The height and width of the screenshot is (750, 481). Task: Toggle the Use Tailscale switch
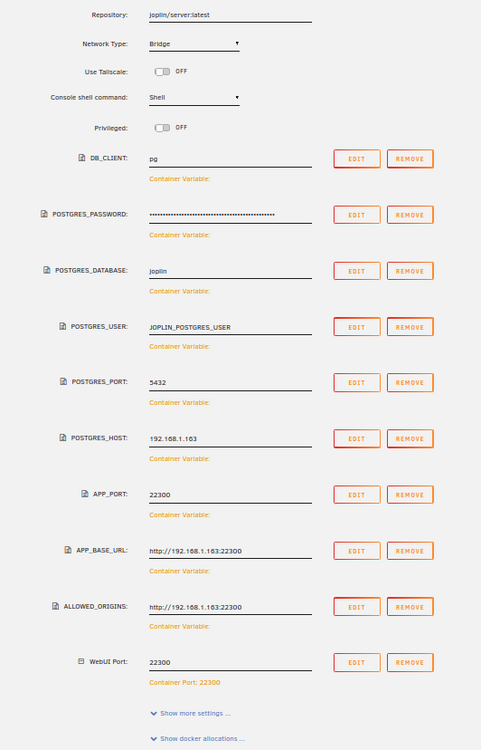162,72
